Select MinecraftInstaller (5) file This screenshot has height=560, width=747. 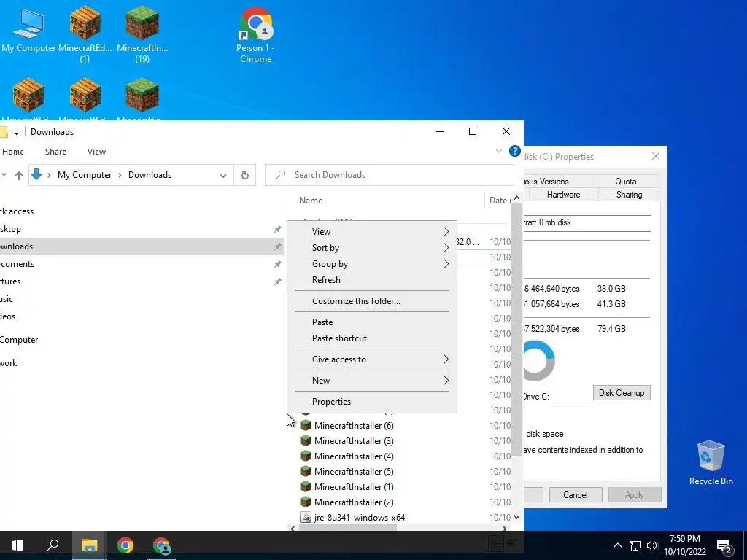point(354,472)
